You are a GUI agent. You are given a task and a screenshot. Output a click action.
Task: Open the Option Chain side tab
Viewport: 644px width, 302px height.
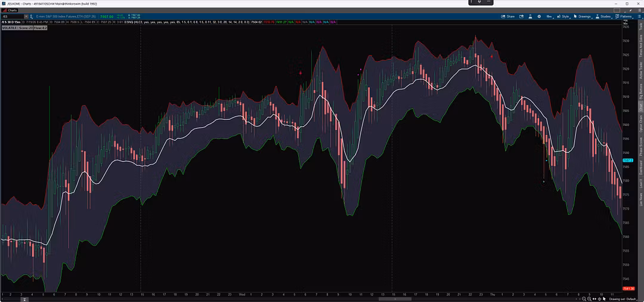point(640,124)
